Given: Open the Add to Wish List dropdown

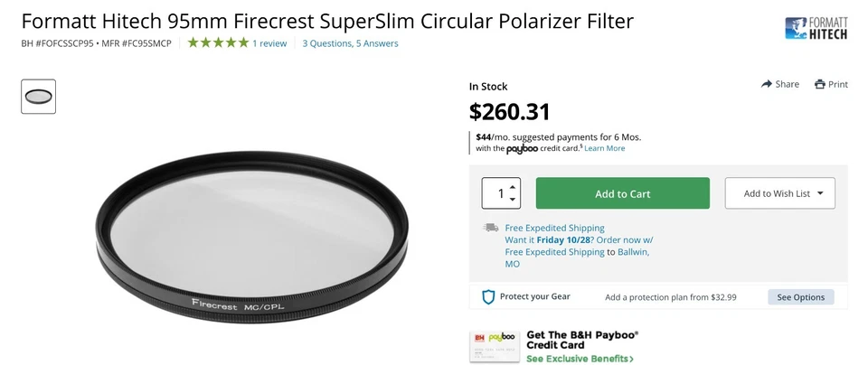Looking at the screenshot, I should point(779,193).
